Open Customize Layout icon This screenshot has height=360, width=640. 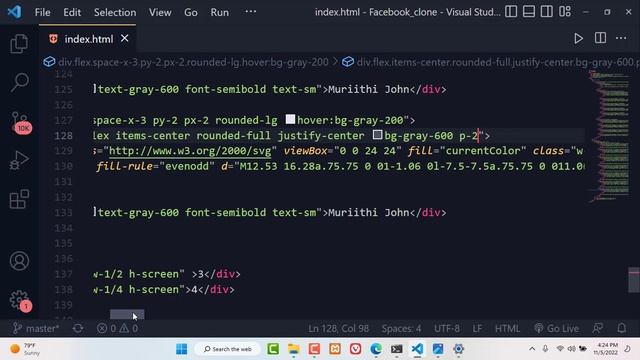tap(565, 11)
